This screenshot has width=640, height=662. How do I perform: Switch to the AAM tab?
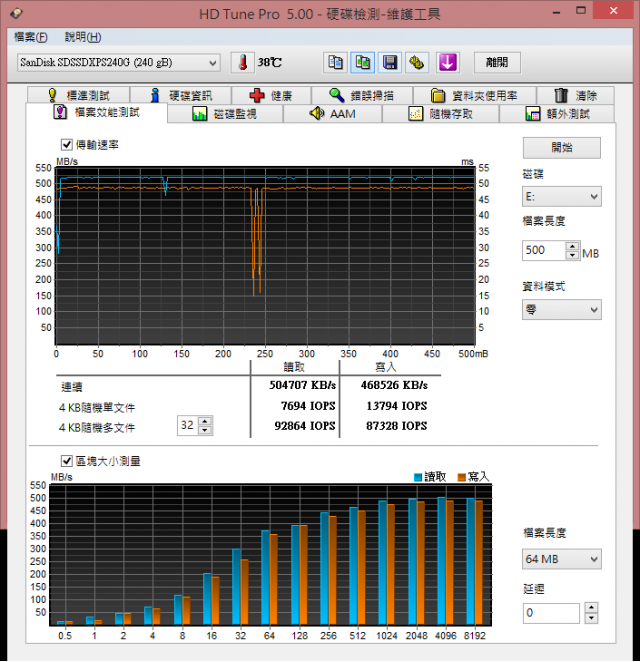click(333, 114)
